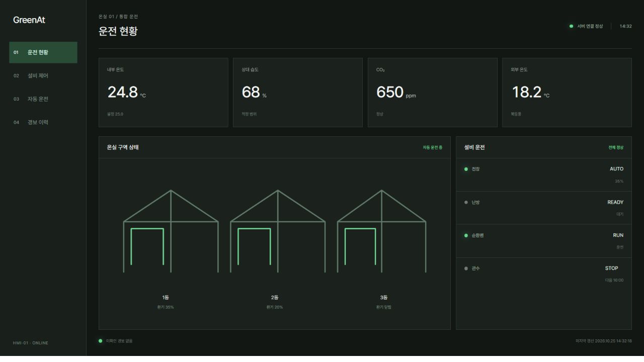Click the 온실 구역 상태 panel title

pyautogui.click(x=123, y=147)
